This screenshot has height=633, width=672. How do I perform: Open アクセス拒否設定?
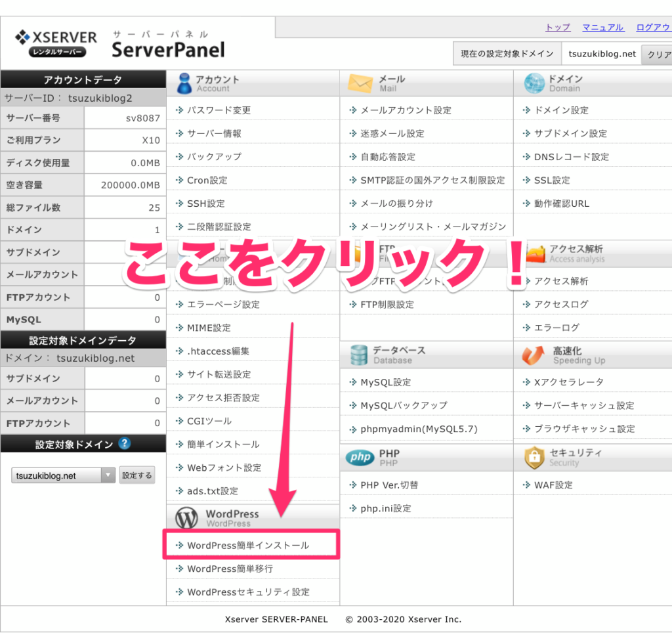click(223, 397)
